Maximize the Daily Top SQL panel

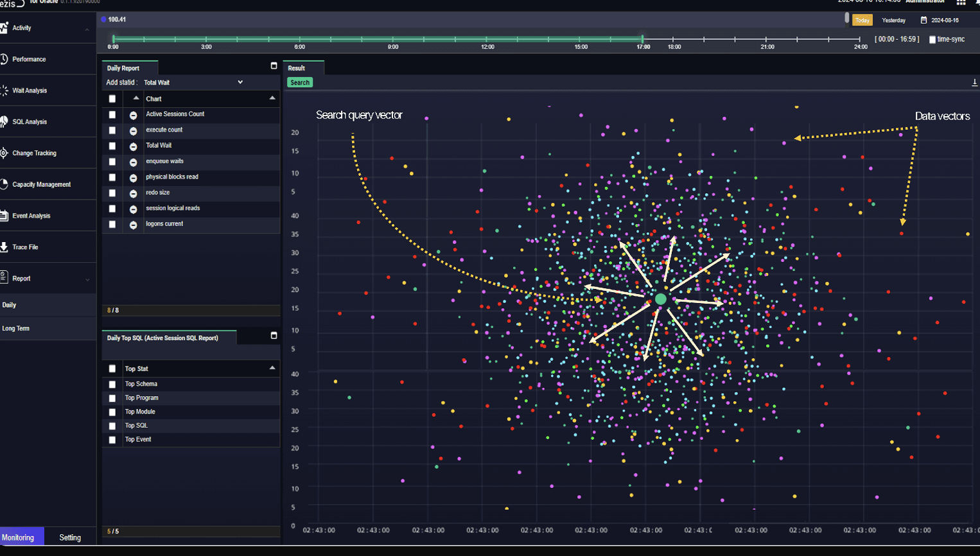[x=274, y=335]
